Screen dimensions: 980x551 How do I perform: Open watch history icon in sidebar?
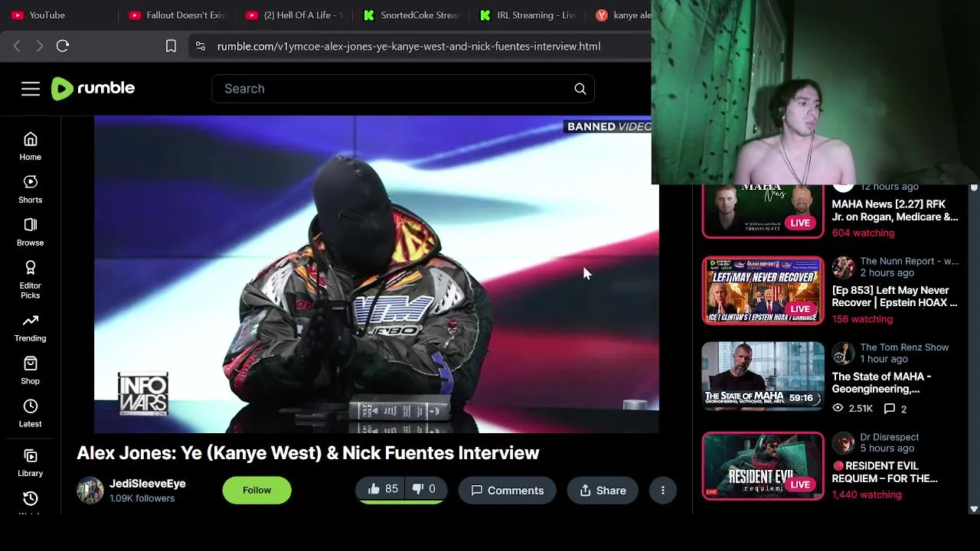coord(31,499)
